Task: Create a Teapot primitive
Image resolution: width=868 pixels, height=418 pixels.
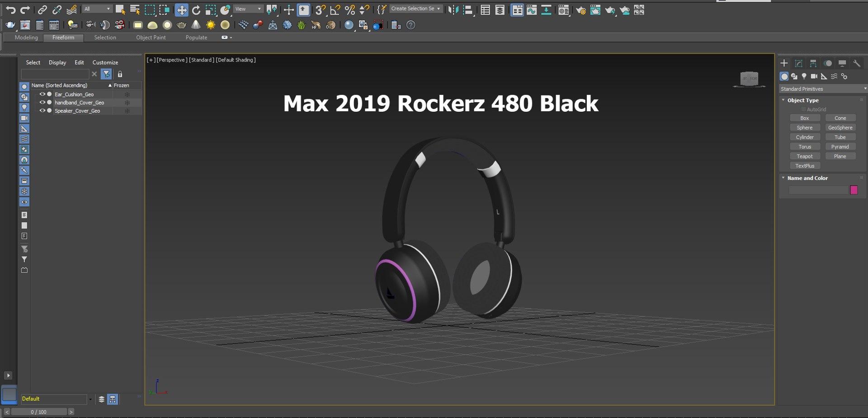Action: pyautogui.click(x=805, y=156)
